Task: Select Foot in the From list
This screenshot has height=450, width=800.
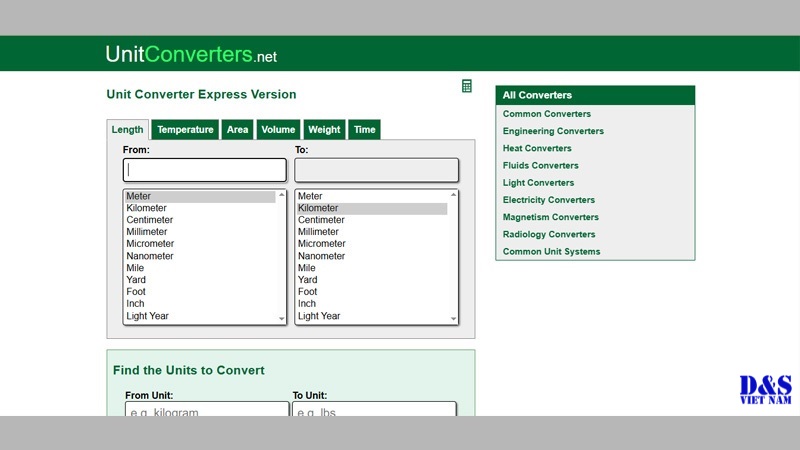Action: [201, 292]
